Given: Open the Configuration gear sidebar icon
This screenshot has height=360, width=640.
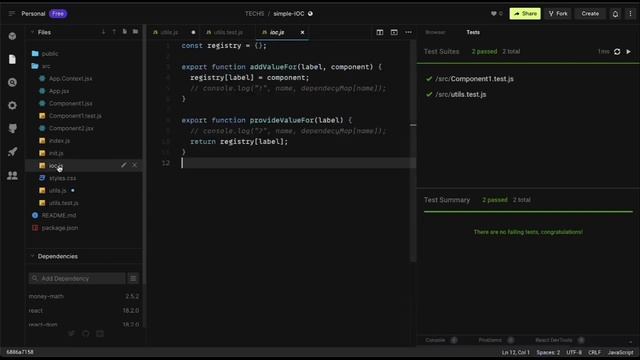Looking at the screenshot, I should click(12, 105).
